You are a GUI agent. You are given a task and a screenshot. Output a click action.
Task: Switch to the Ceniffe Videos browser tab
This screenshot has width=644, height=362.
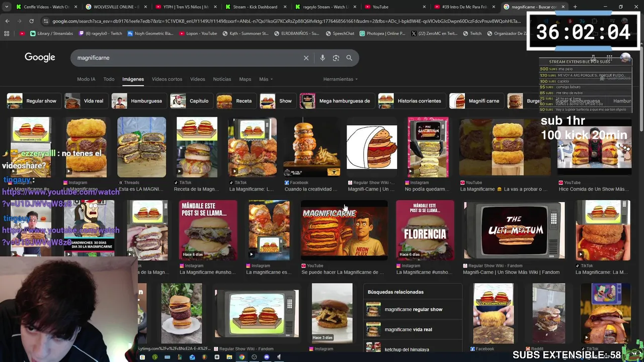(x=46, y=7)
